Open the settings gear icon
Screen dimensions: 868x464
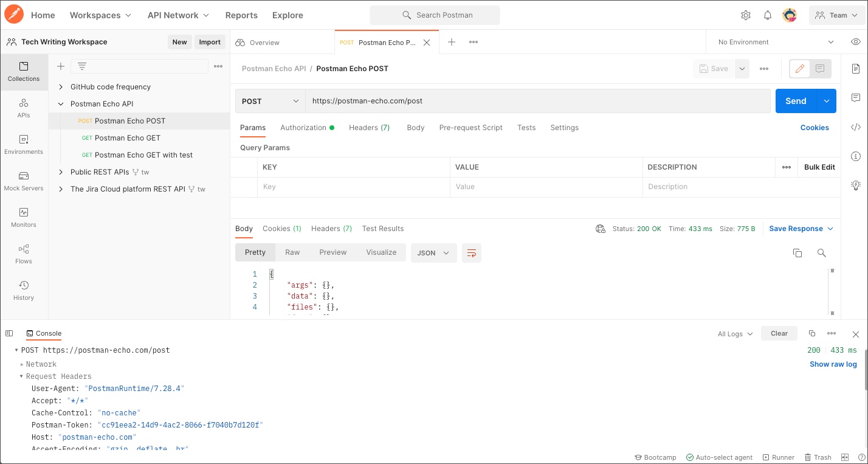point(746,15)
